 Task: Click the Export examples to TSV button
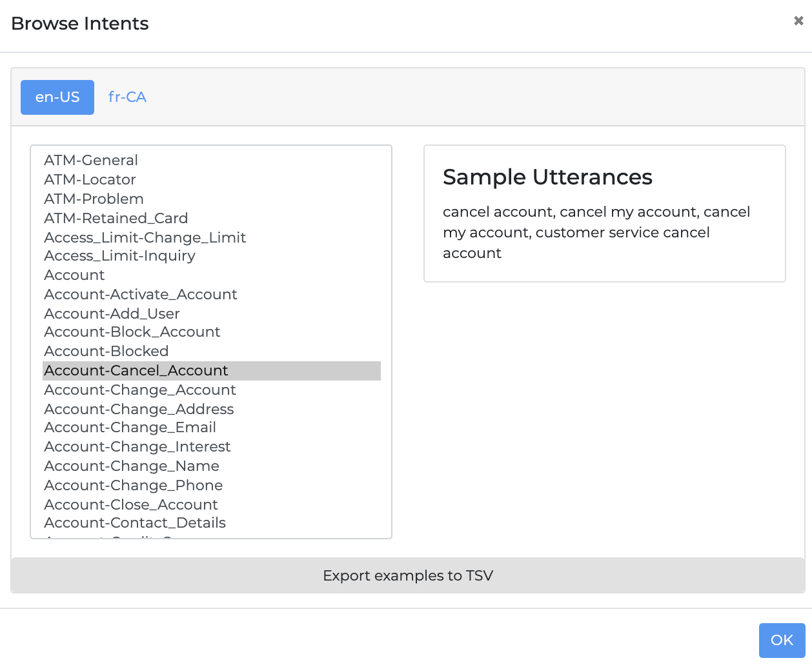(x=408, y=575)
